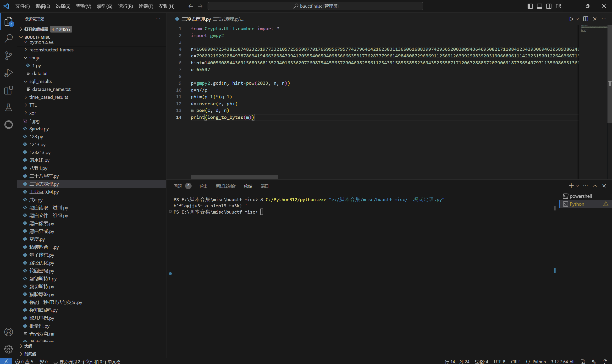Open Customize Layout icon

pyautogui.click(x=558, y=6)
